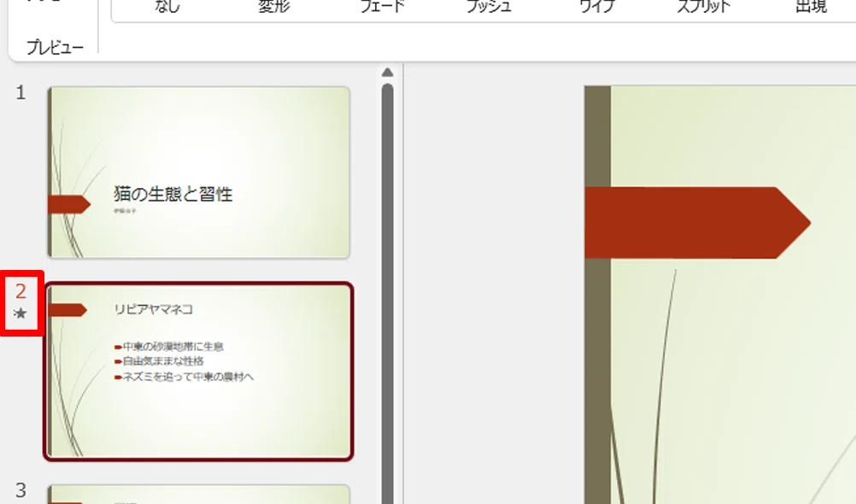Click slide number 3 label
The image size is (856, 504).
click(x=21, y=490)
